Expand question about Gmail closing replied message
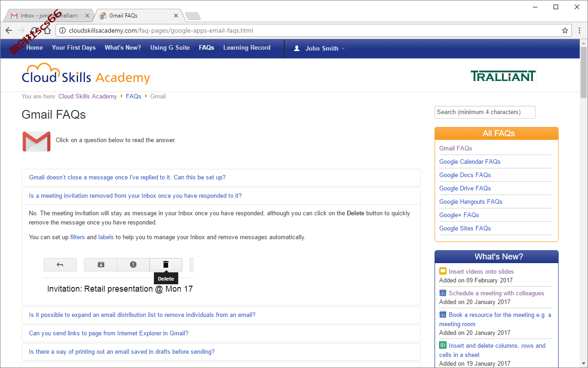This screenshot has height=368, width=588. [x=221, y=178]
